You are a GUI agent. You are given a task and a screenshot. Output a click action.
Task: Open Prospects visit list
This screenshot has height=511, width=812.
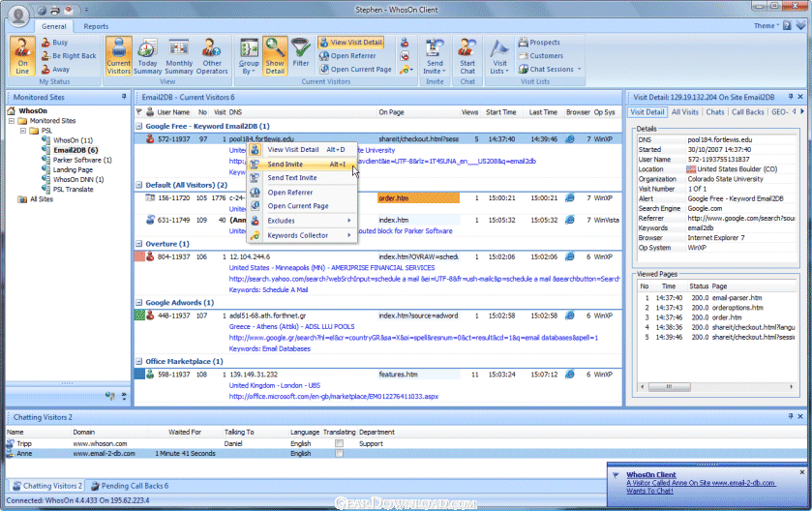tap(540, 43)
